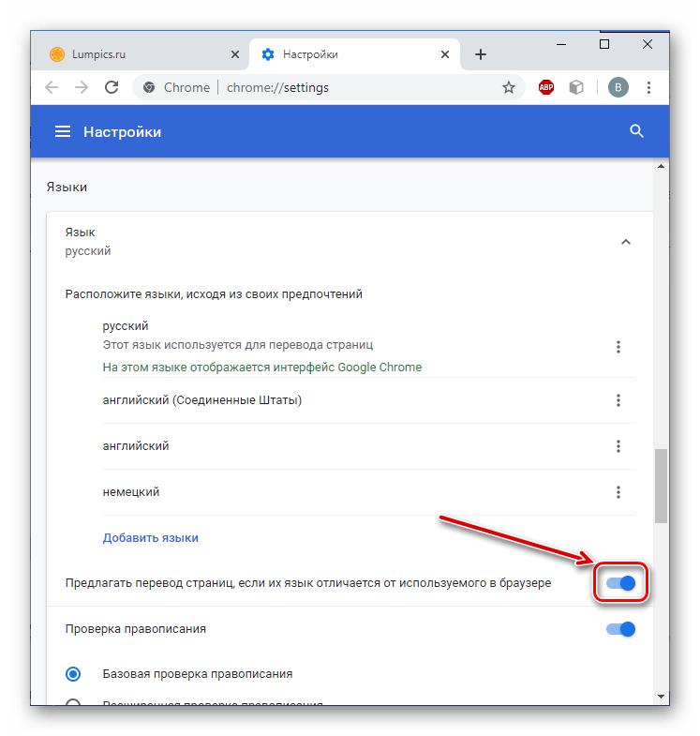Click the Языки section heading

[67, 188]
